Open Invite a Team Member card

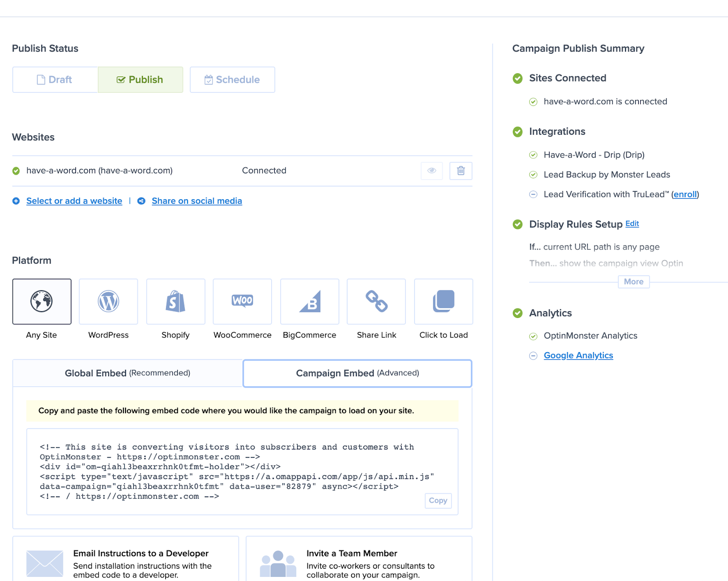(x=359, y=559)
